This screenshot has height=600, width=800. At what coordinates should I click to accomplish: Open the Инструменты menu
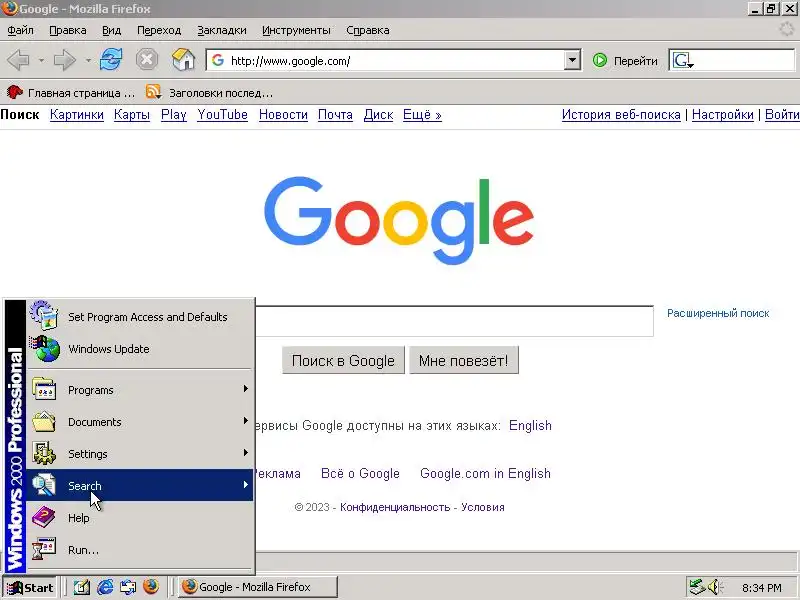pyautogui.click(x=296, y=30)
